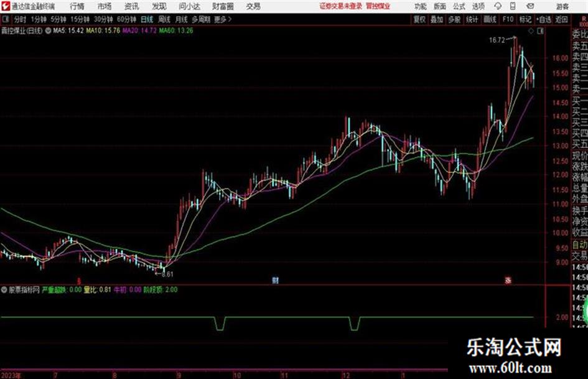Click the 通达信 red logo icon
Image resolution: width=588 pixels, height=379 pixels.
tap(5, 6)
